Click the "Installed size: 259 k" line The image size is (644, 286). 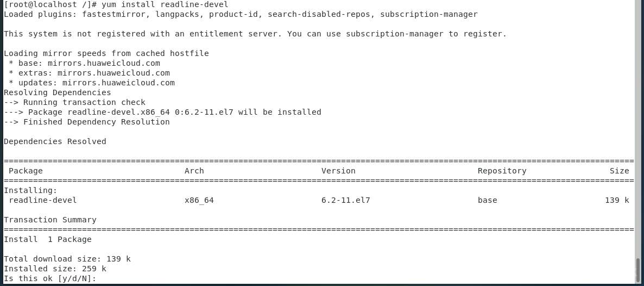pos(55,269)
